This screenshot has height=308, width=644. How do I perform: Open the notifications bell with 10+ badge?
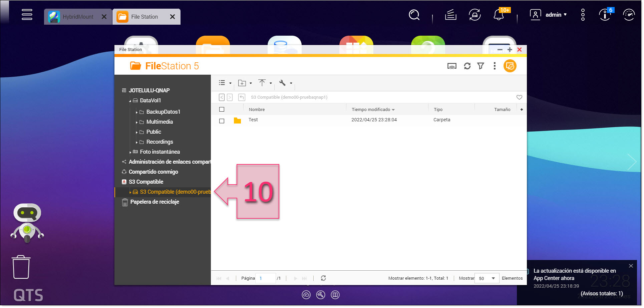point(499,15)
